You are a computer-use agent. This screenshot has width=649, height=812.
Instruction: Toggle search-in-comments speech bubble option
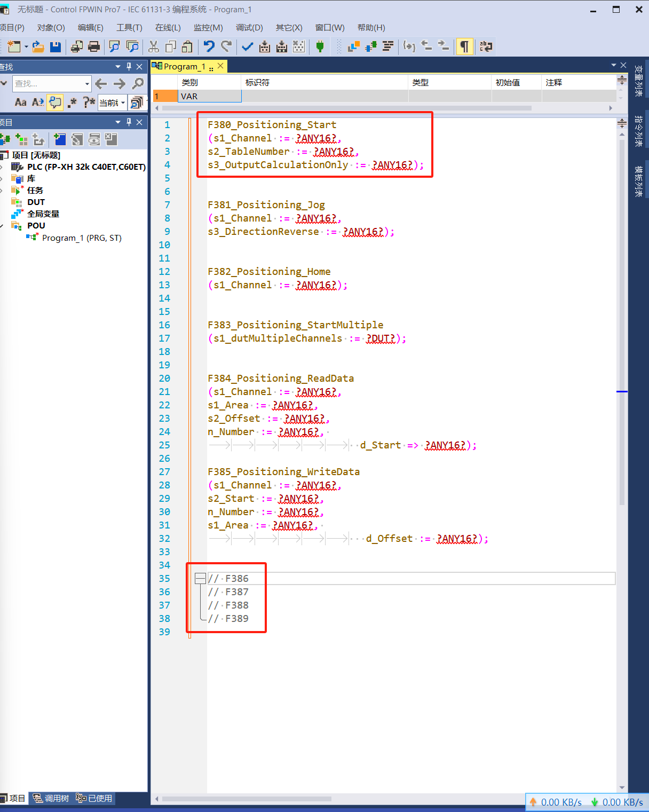pyautogui.click(x=55, y=102)
